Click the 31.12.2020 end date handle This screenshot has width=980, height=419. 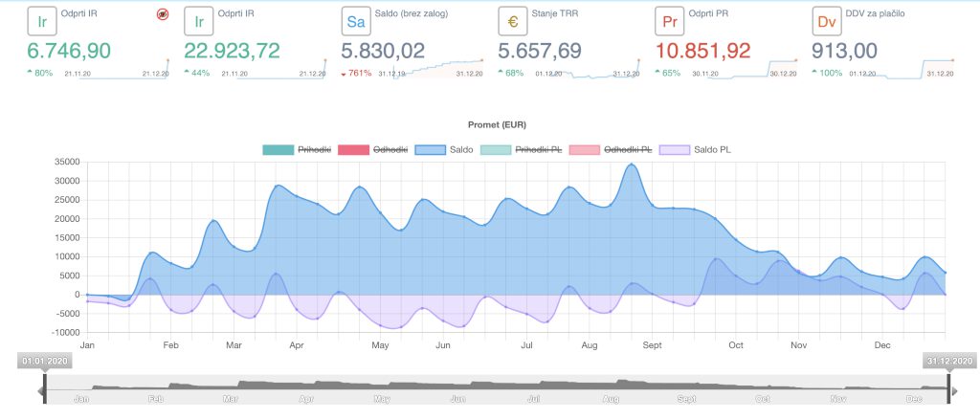(947, 361)
